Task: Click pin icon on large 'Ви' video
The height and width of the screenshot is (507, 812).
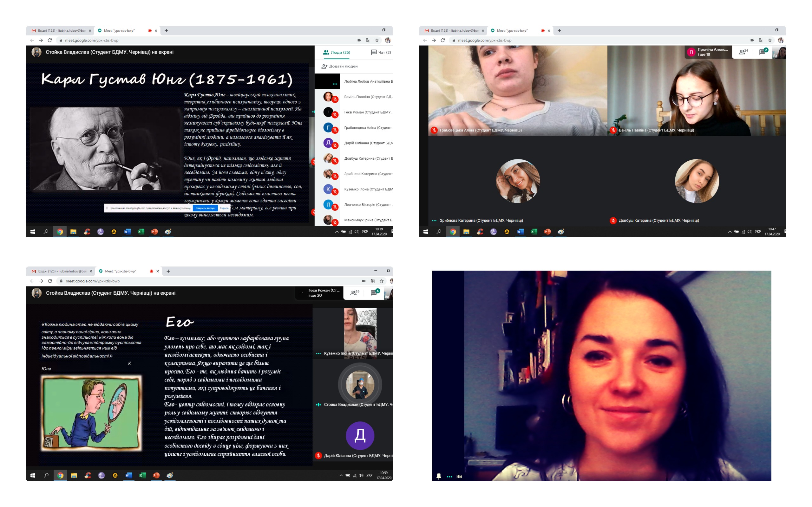Action: [439, 476]
